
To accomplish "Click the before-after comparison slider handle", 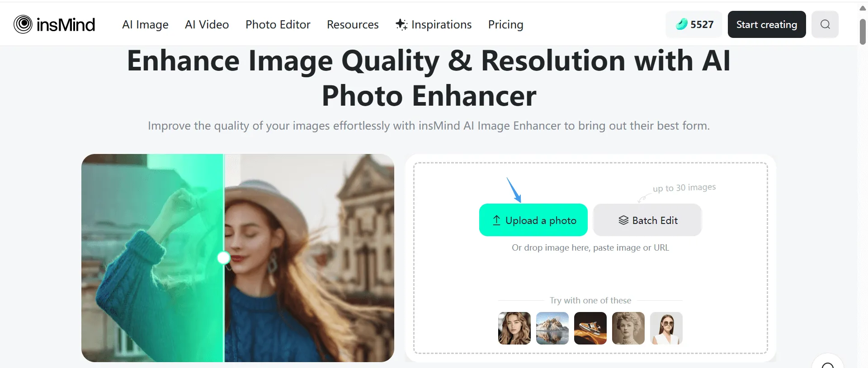I will pos(224,258).
